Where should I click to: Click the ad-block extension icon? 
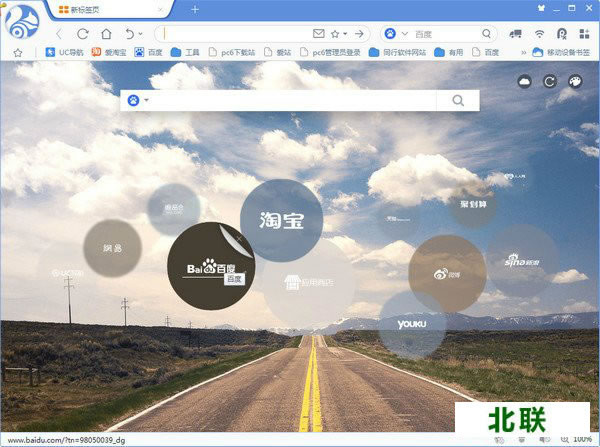tap(562, 34)
